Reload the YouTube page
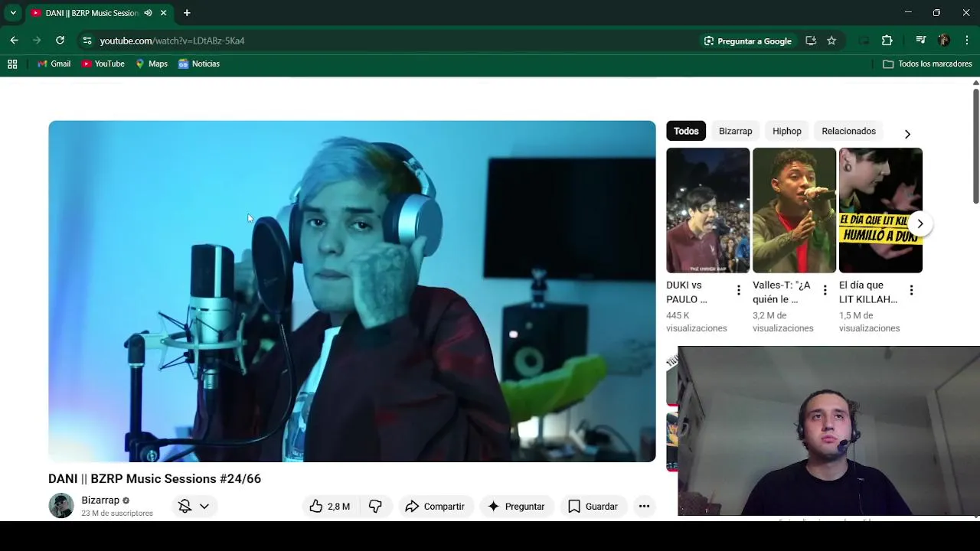This screenshot has width=980, height=551. (x=60, y=41)
